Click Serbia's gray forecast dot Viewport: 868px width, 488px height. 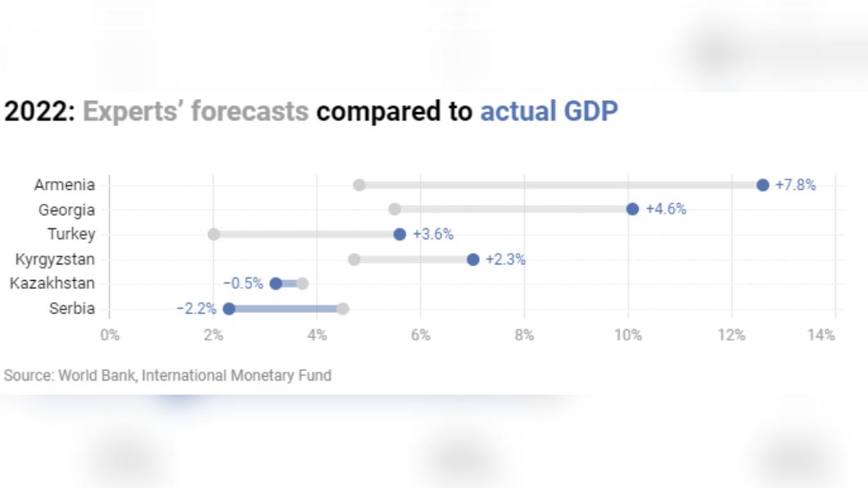tap(342, 309)
